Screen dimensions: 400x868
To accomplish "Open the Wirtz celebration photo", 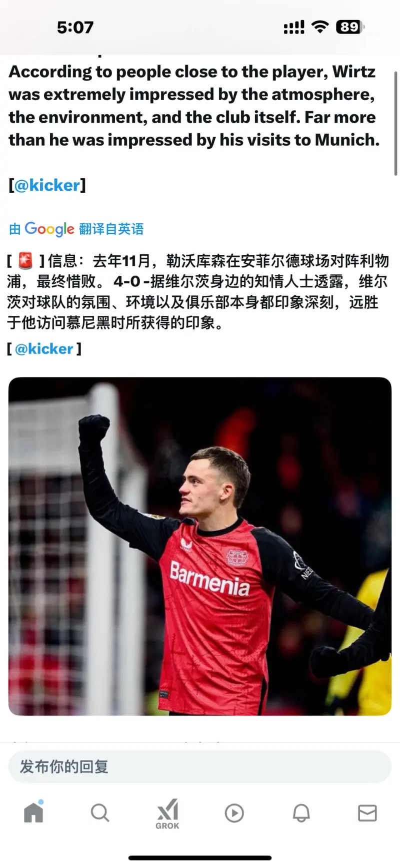I will (x=200, y=546).
